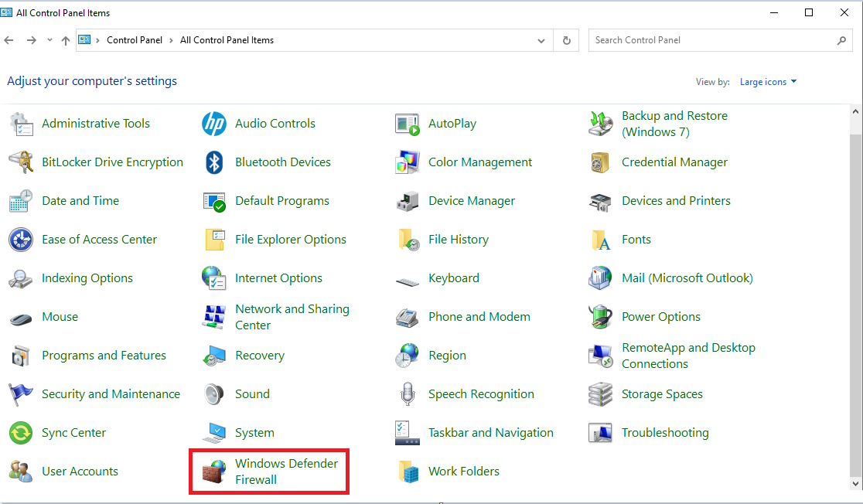
Task: Open the Bluetooth Devices icon
Action: coord(214,162)
